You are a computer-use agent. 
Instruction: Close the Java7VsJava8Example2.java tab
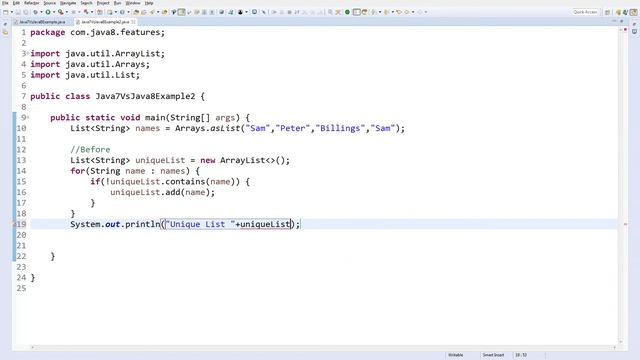tap(133, 22)
